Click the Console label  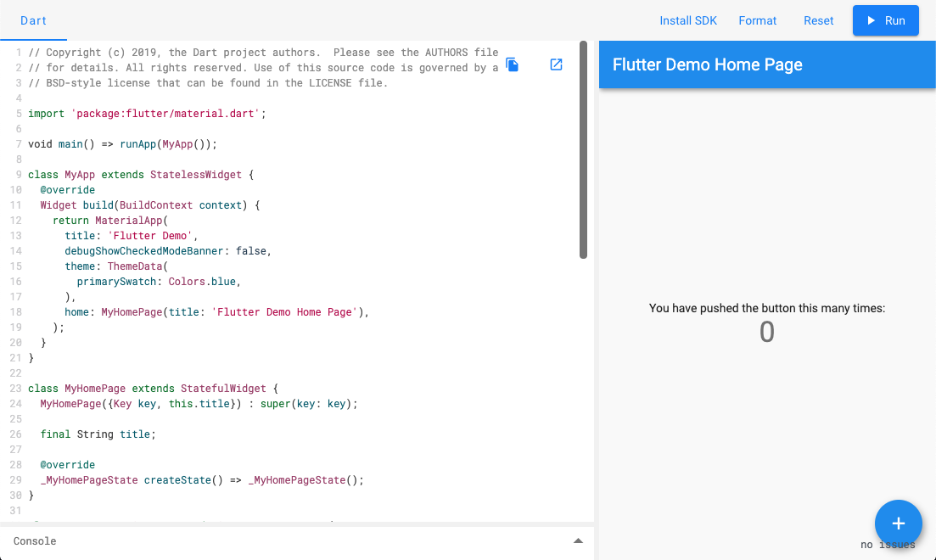point(35,540)
